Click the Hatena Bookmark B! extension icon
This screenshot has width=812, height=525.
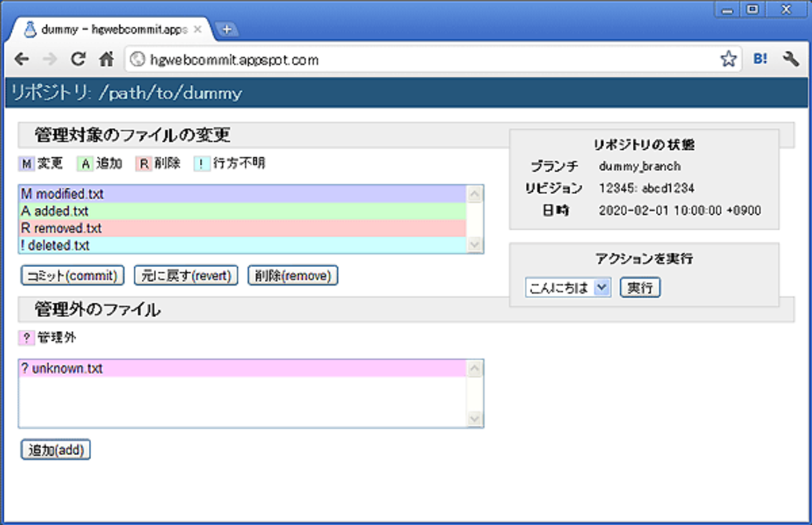click(x=761, y=59)
